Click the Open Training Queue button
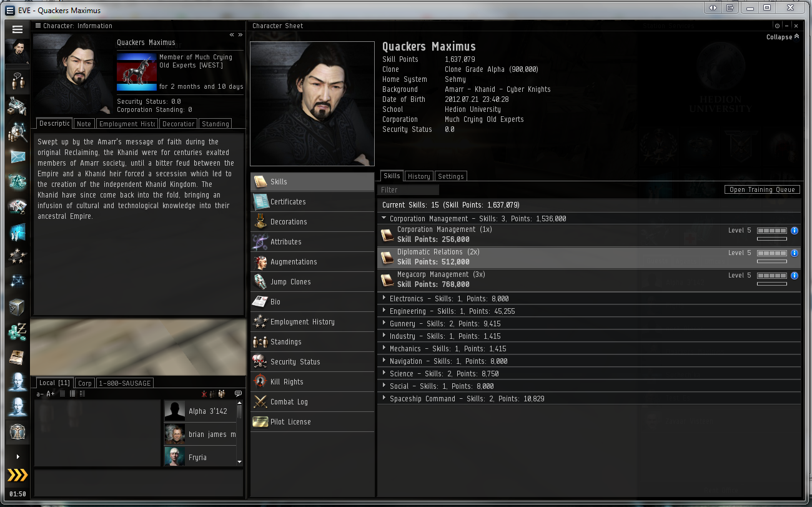The height and width of the screenshot is (507, 812). click(x=762, y=189)
